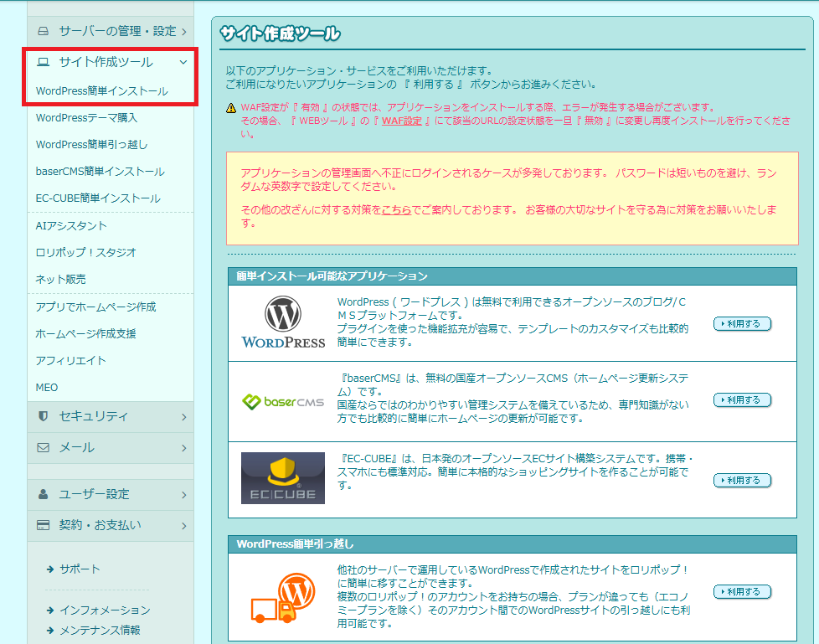Click the baserCMS logo icon
Screen dimensions: 819x644
tap(283, 401)
